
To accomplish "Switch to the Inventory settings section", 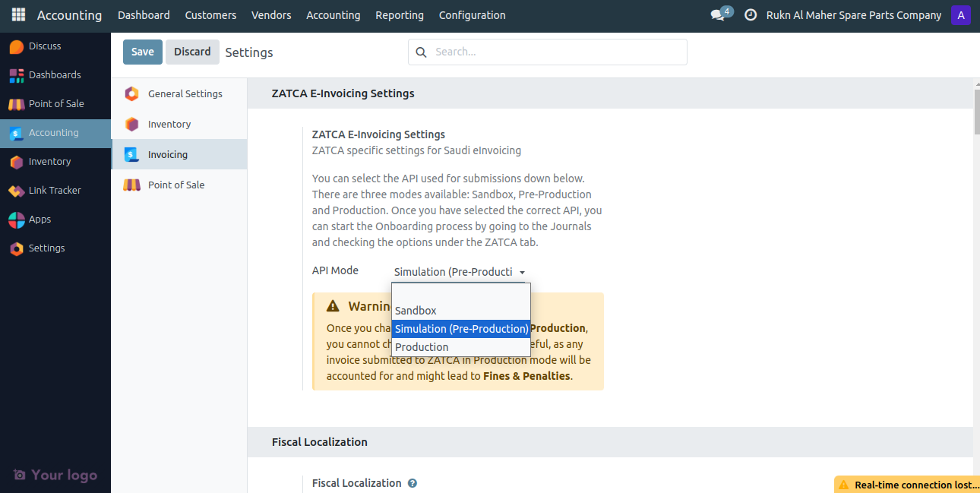I will (168, 124).
